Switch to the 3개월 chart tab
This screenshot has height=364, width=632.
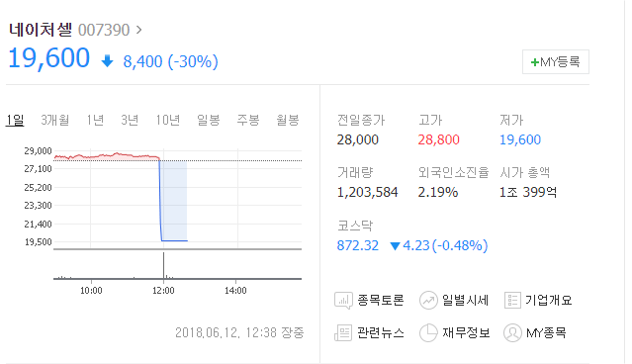54,120
